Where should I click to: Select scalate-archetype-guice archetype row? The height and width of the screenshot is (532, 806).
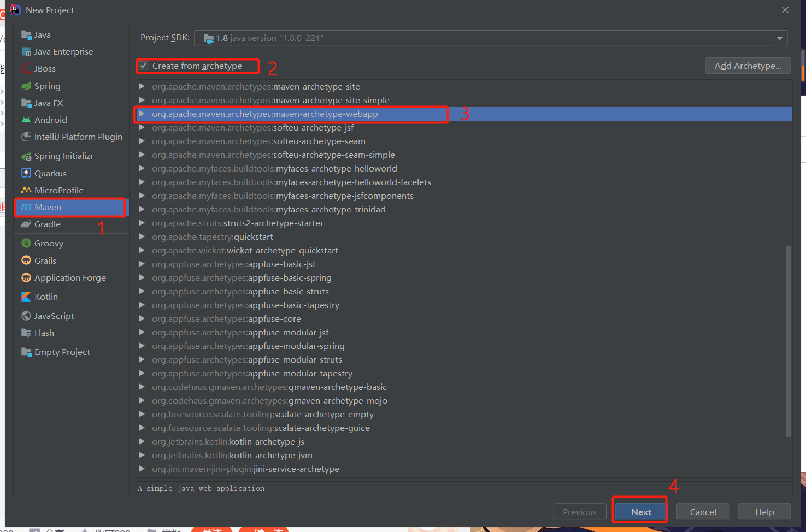click(x=464, y=428)
